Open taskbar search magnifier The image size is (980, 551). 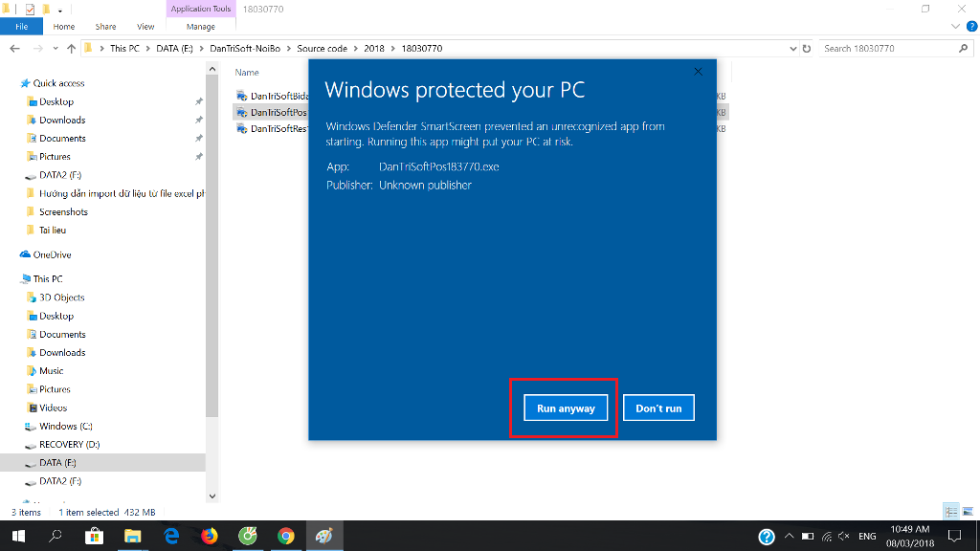(x=56, y=536)
